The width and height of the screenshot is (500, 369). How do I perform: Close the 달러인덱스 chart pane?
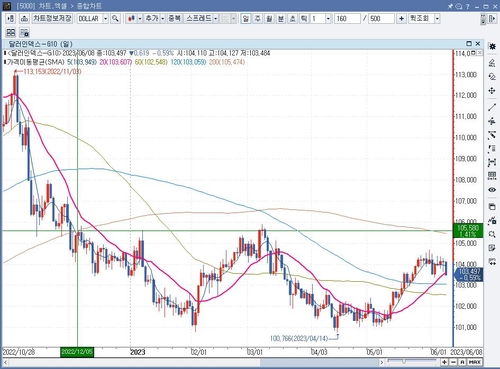tap(478, 44)
